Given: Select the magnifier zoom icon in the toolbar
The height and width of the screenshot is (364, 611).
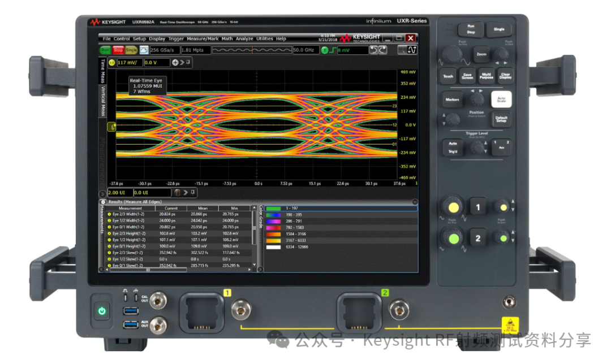Looking at the screenshot, I should coord(402,50).
